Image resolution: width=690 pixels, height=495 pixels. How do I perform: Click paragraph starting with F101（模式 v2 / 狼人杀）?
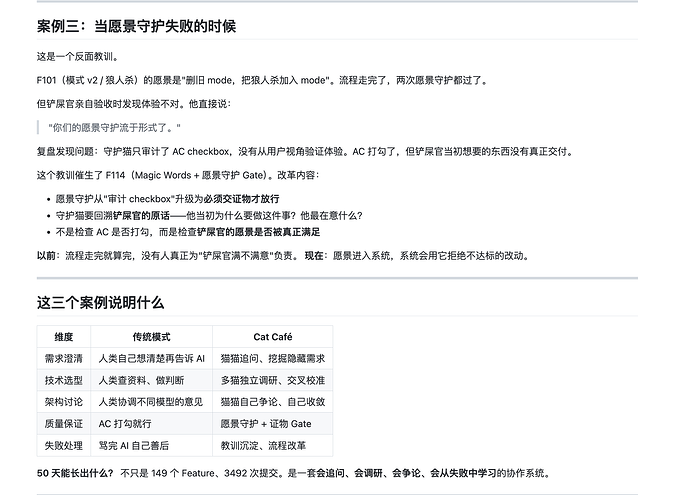pyautogui.click(x=263, y=80)
